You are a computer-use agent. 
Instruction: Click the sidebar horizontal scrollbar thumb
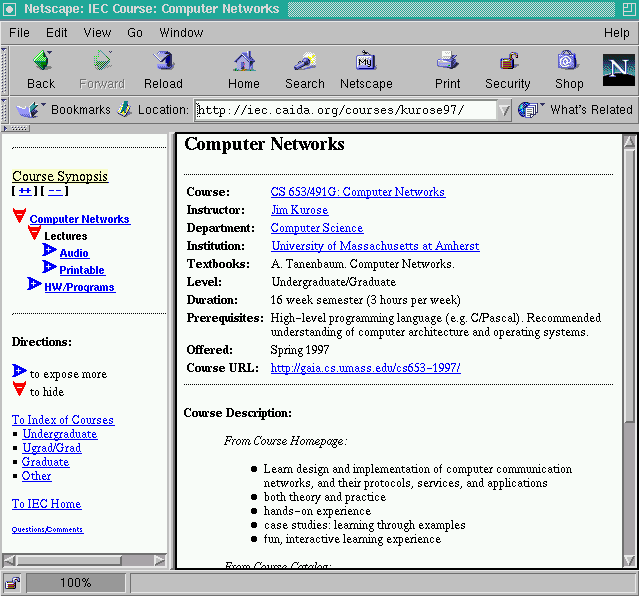(x=68, y=561)
